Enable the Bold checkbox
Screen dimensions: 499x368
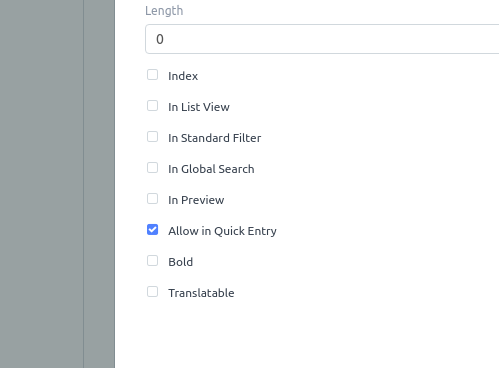click(152, 261)
